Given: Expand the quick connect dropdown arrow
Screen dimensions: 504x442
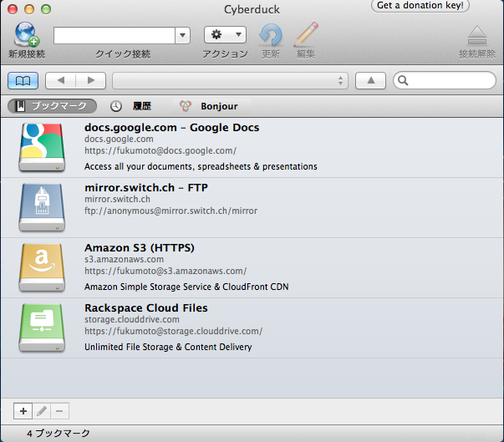Looking at the screenshot, I should tap(182, 35).
